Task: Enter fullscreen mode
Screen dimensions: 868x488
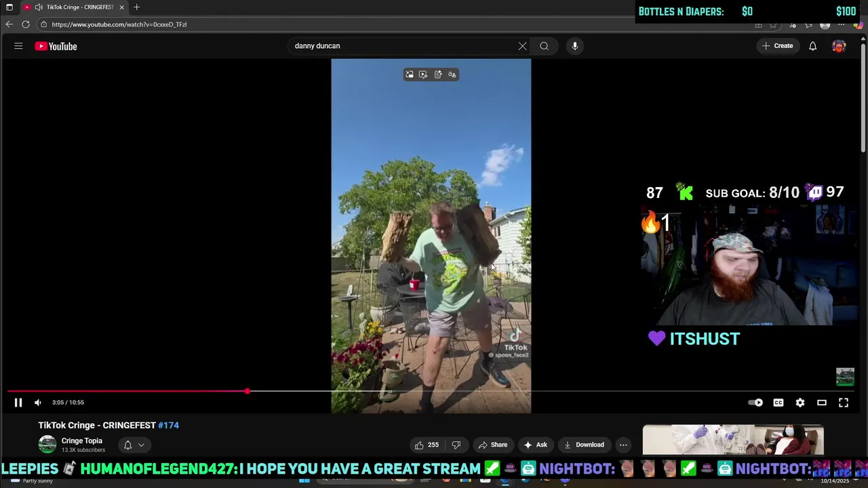Action: (844, 403)
